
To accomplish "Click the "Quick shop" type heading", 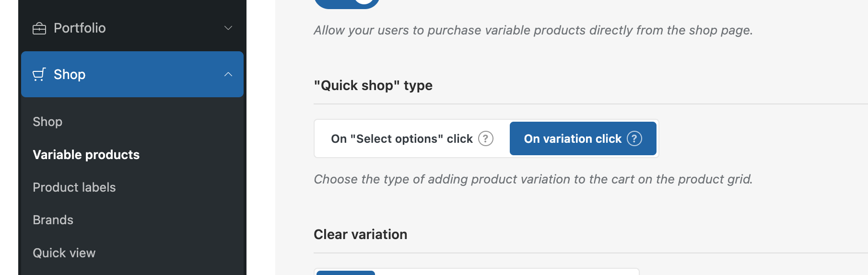I will tap(373, 85).
